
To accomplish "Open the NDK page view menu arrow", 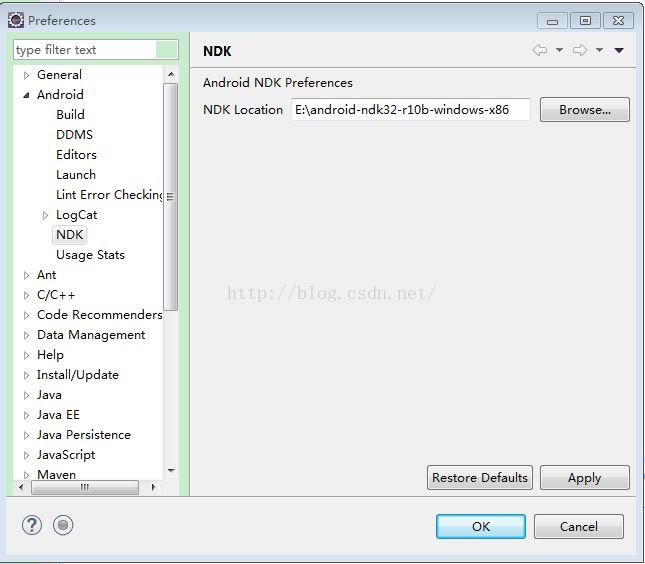I will [619, 50].
